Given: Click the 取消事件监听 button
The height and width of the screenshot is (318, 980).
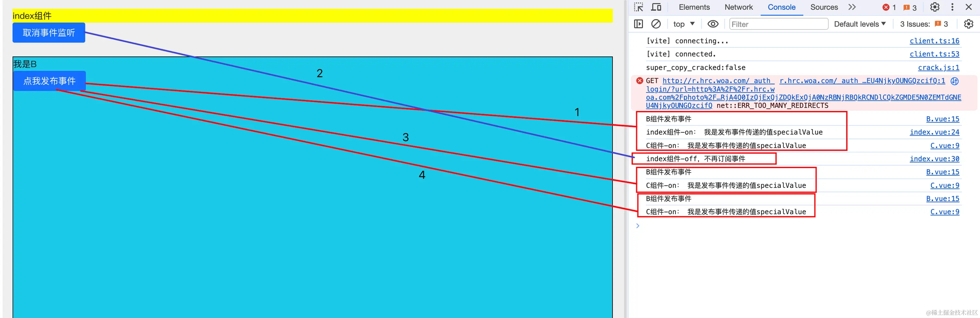Looking at the screenshot, I should pyautogui.click(x=49, y=33).
